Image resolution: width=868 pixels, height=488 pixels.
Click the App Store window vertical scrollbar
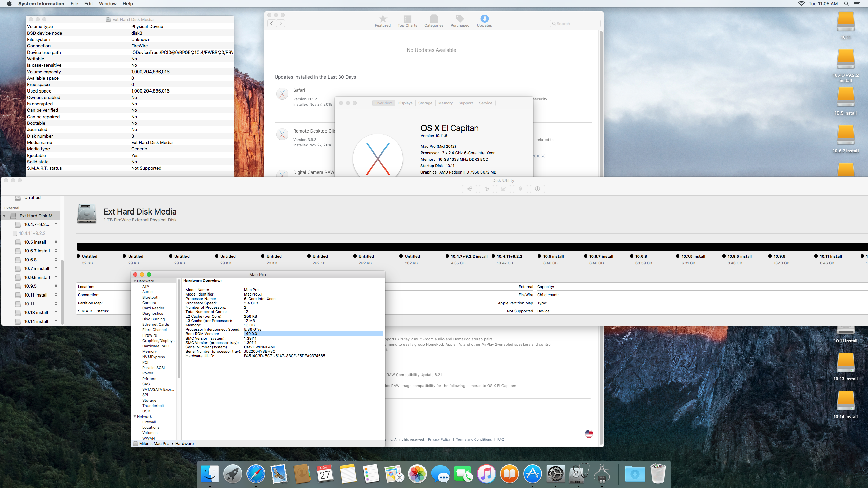[x=601, y=237]
